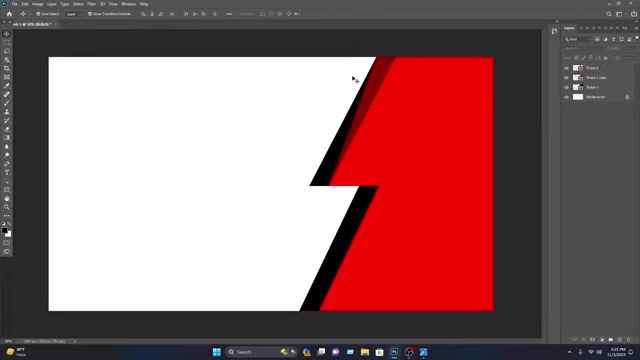This screenshot has height=360, width=640.
Task: Open the Edit menu
Action: 25,4
